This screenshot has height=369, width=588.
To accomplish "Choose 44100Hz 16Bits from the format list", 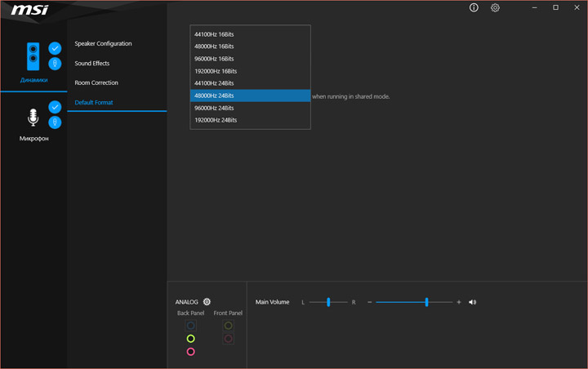I will point(214,34).
